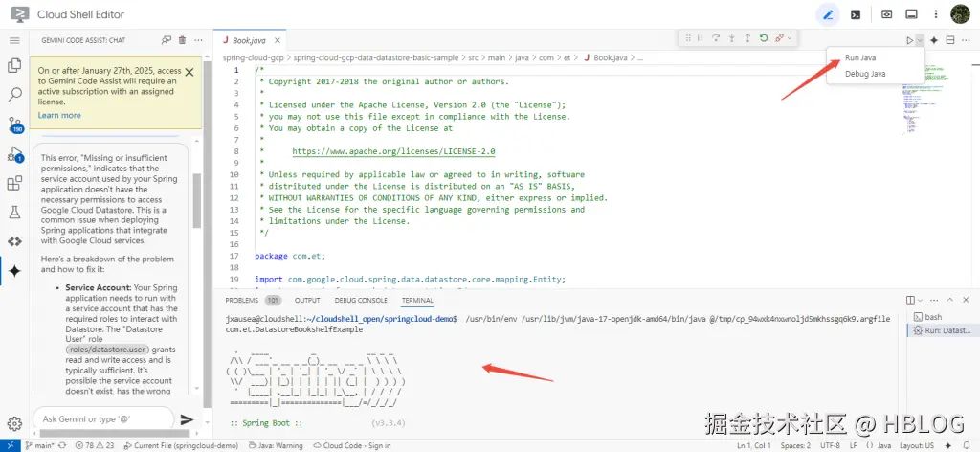Image resolution: width=980 pixels, height=452 pixels.
Task: Toggle the run options dropdown chevron
Action: click(x=920, y=40)
